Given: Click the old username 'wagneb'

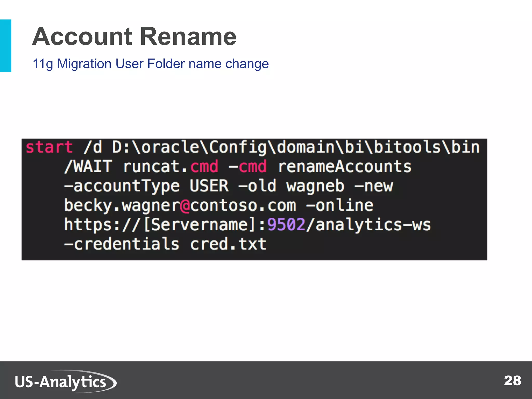Looking at the screenshot, I should point(315,187).
